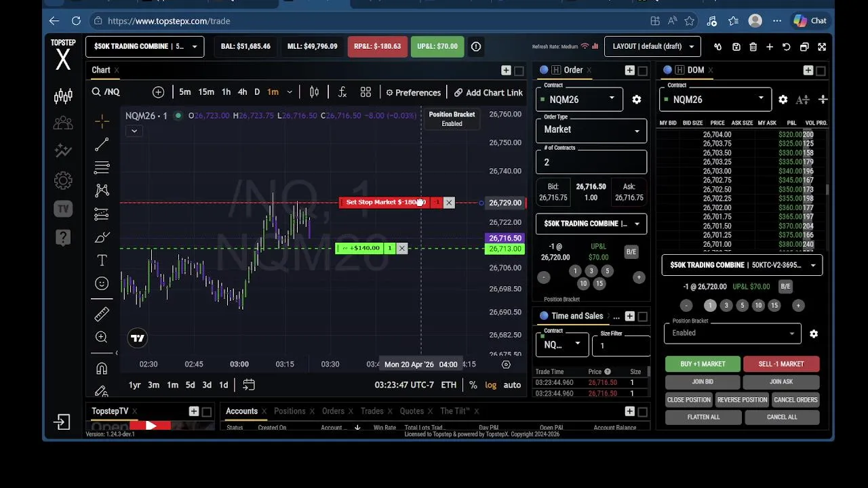Click the CLOSE POSITION button
The image size is (868, 488).
(688, 400)
